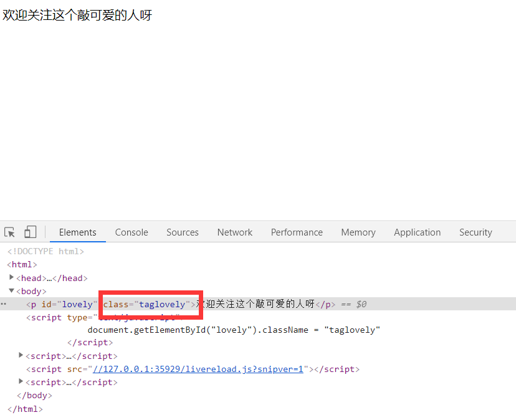
Task: Open the Memory tab
Action: point(358,232)
